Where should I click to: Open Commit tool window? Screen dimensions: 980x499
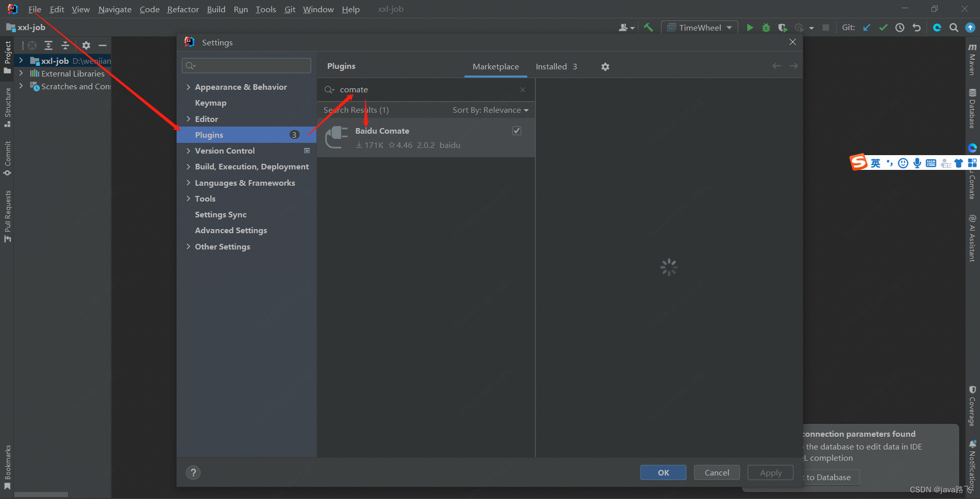pyautogui.click(x=7, y=158)
